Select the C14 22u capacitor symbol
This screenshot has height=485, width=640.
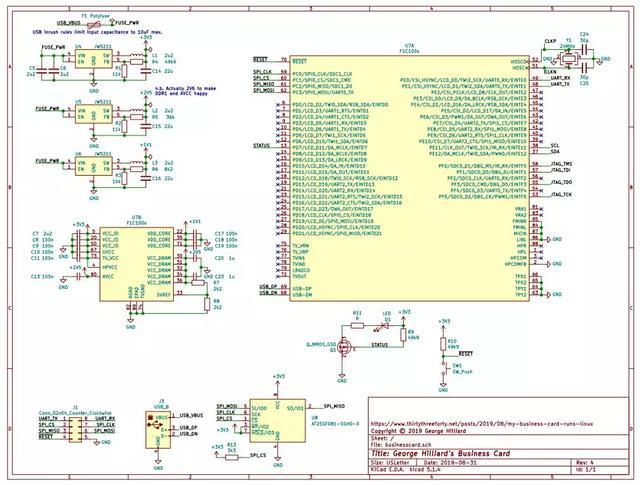point(145,71)
